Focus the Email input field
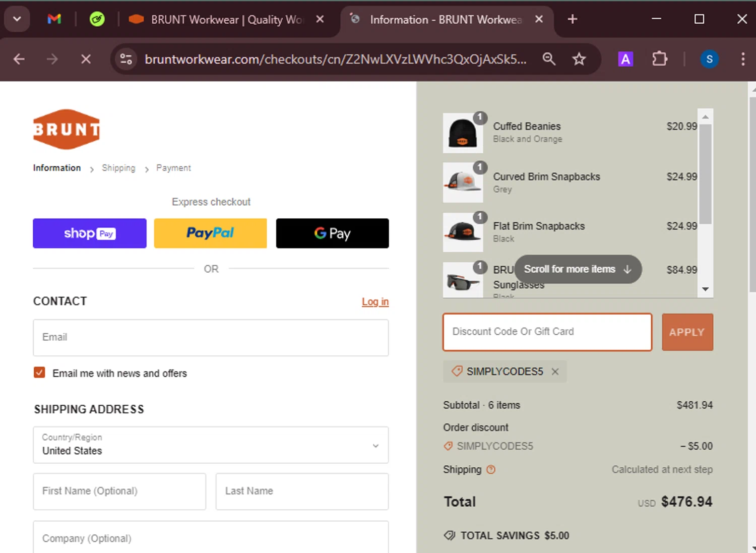This screenshot has width=756, height=553. click(x=211, y=337)
